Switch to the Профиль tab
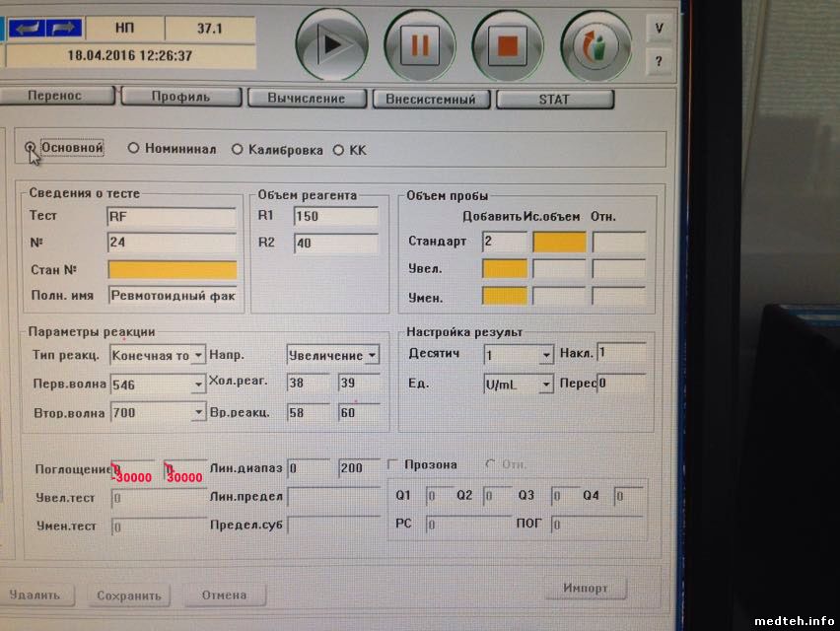Viewport: 840px width, 631px height. [x=180, y=98]
